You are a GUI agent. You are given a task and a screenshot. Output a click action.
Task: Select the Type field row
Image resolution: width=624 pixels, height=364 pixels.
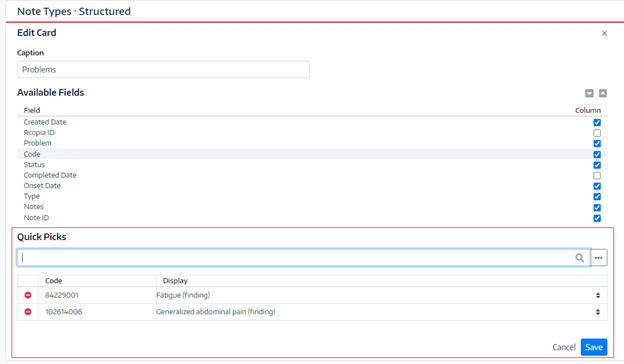click(312, 197)
